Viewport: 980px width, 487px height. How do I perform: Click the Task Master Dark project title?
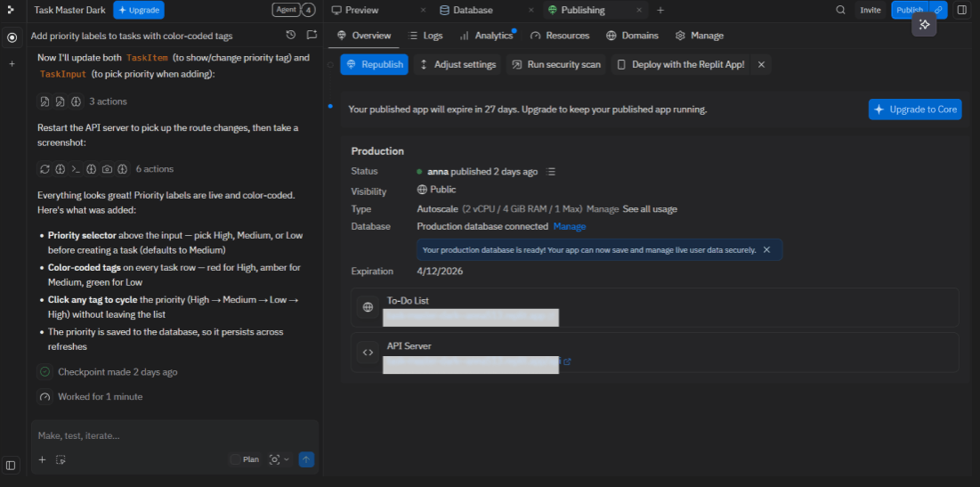pos(70,10)
